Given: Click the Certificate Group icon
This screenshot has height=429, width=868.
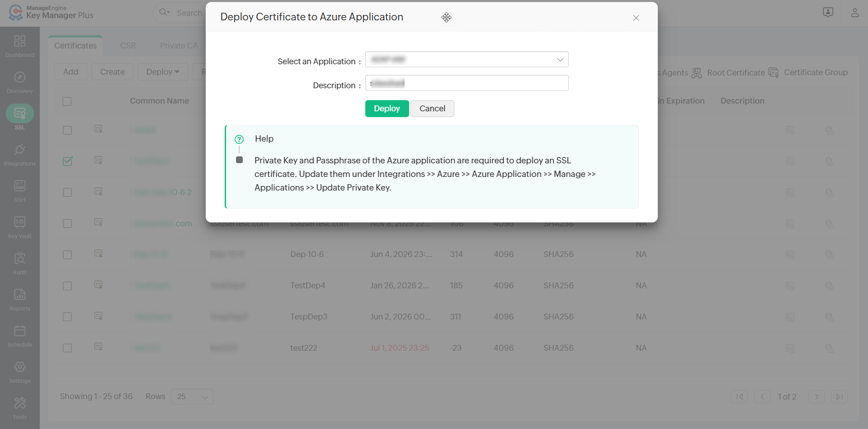Looking at the screenshot, I should click(x=774, y=73).
